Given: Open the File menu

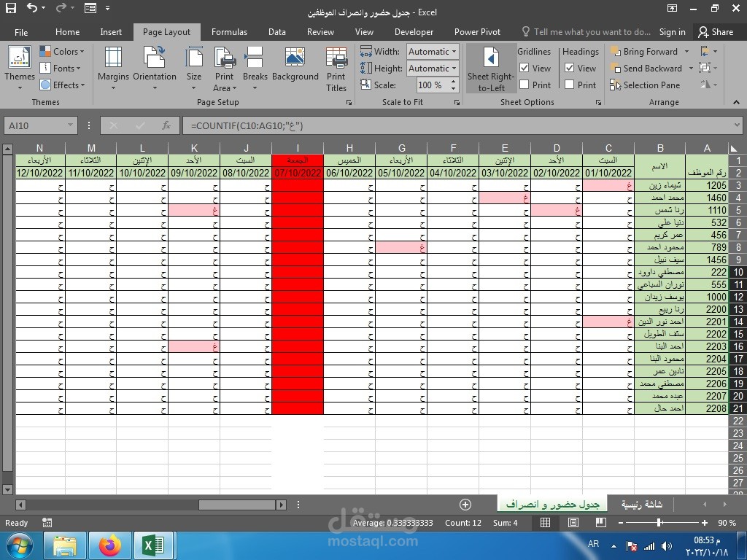Looking at the screenshot, I should coord(21,32).
